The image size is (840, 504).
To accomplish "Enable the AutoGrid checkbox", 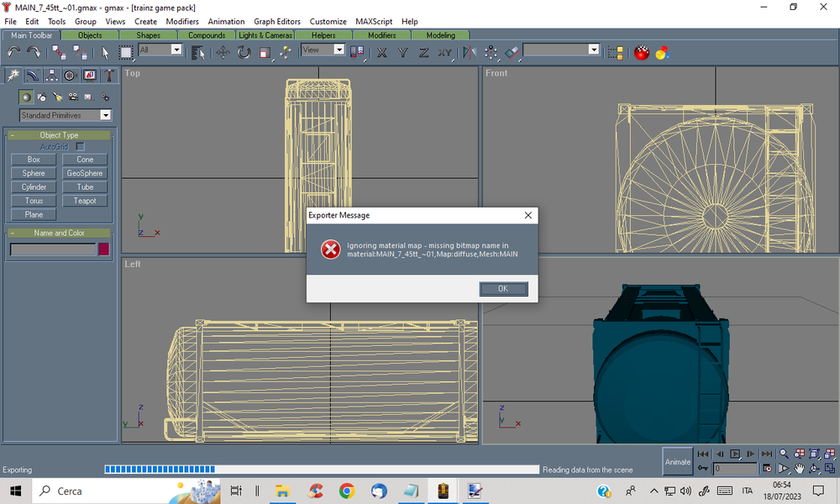I will (81, 146).
